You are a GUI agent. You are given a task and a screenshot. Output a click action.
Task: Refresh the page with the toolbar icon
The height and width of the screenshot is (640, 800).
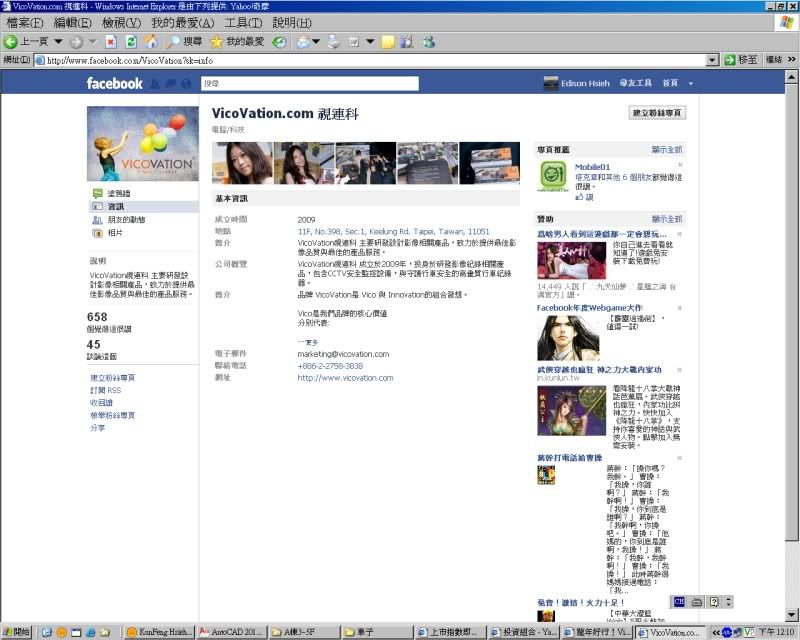pyautogui.click(x=131, y=42)
